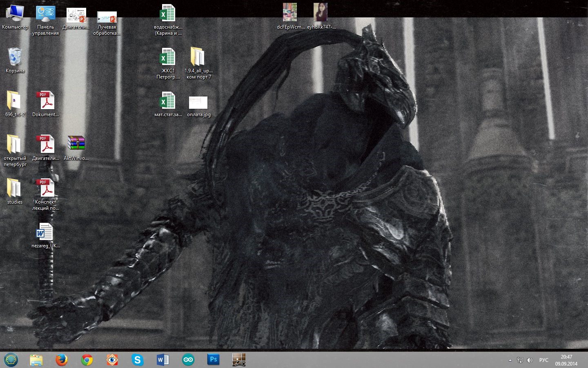Select the 696_tr6-2 folder

(x=15, y=104)
